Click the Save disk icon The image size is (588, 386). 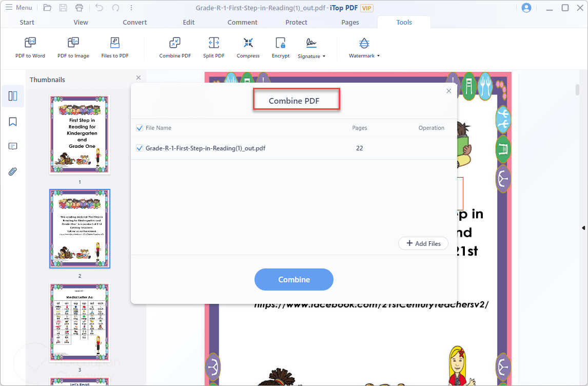click(x=64, y=8)
